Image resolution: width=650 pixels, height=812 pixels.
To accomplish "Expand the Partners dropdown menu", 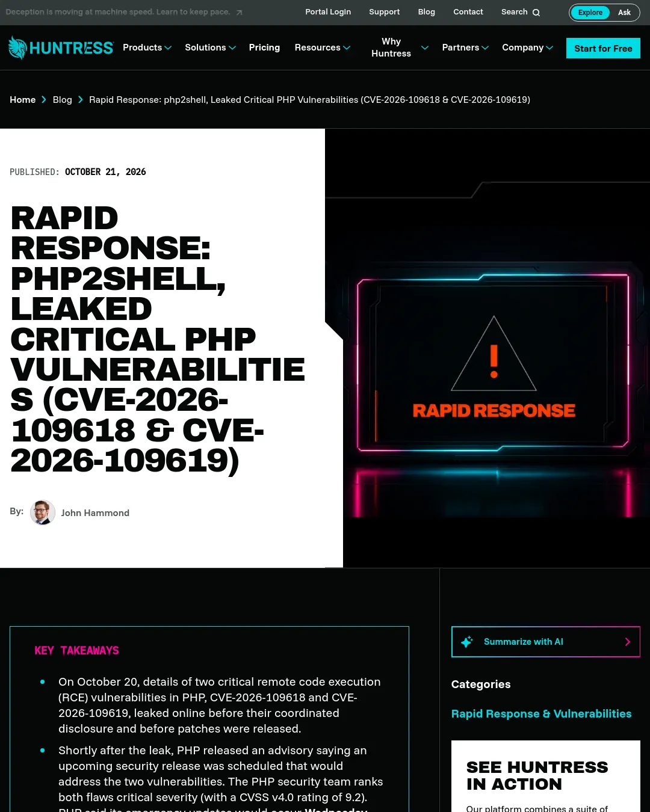I will (x=465, y=48).
